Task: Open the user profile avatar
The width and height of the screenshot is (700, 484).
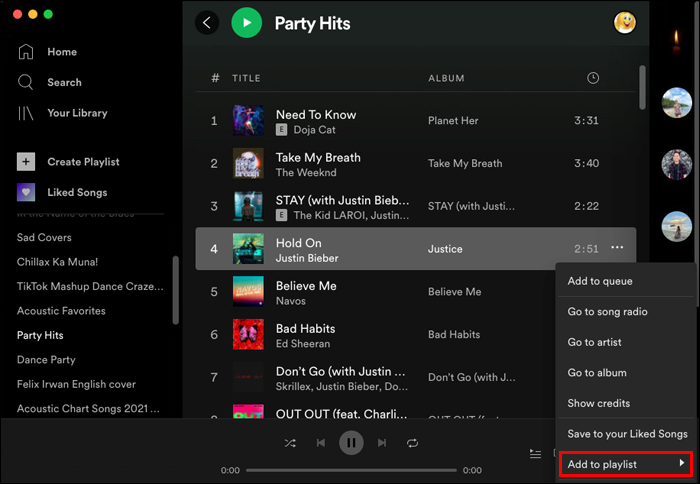Action: [625, 23]
